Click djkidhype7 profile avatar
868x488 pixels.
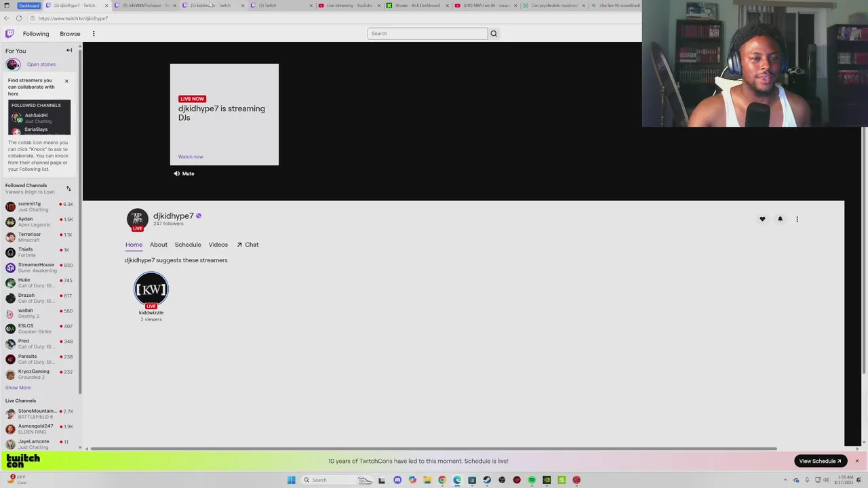pyautogui.click(x=138, y=219)
